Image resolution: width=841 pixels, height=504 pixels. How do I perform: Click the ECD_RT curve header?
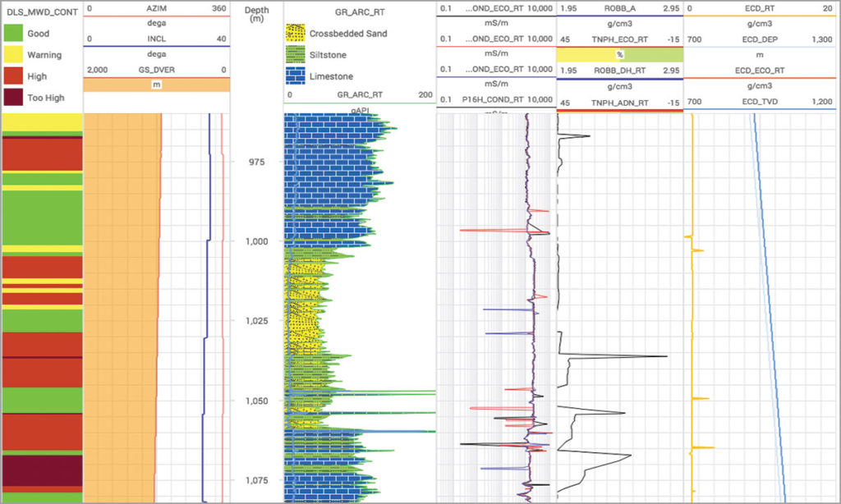[760, 8]
